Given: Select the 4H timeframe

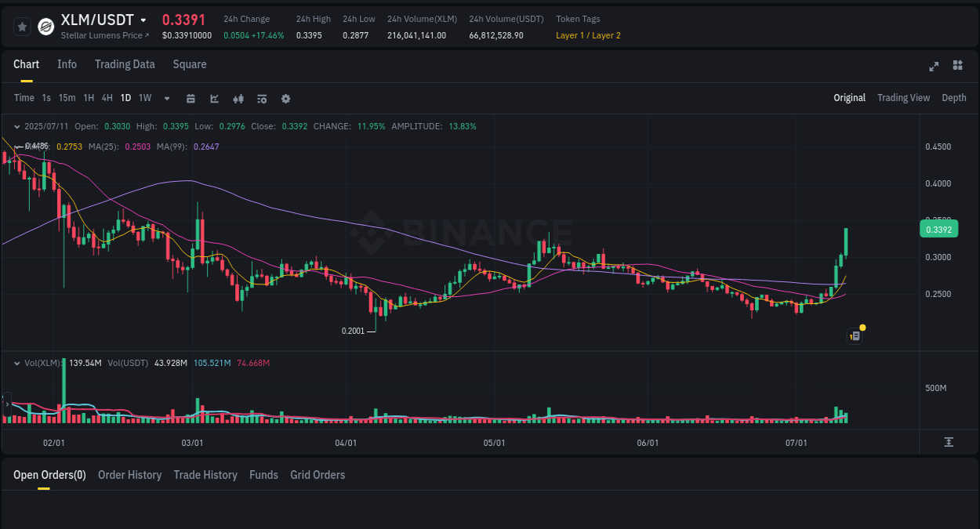Looking at the screenshot, I should tap(107, 98).
